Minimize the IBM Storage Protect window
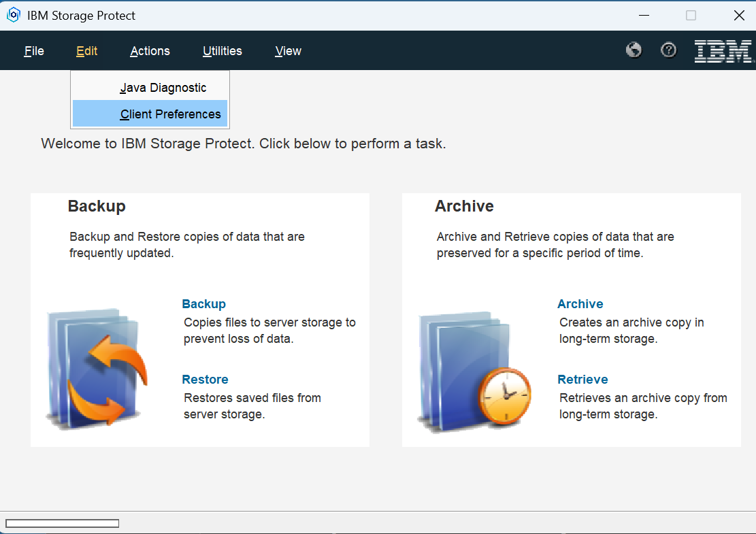The width and height of the screenshot is (756, 534). tap(643, 15)
